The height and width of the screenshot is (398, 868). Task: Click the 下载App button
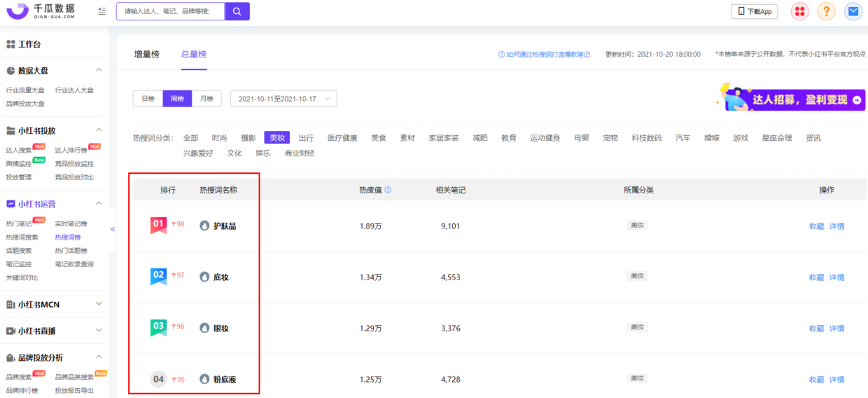point(755,11)
